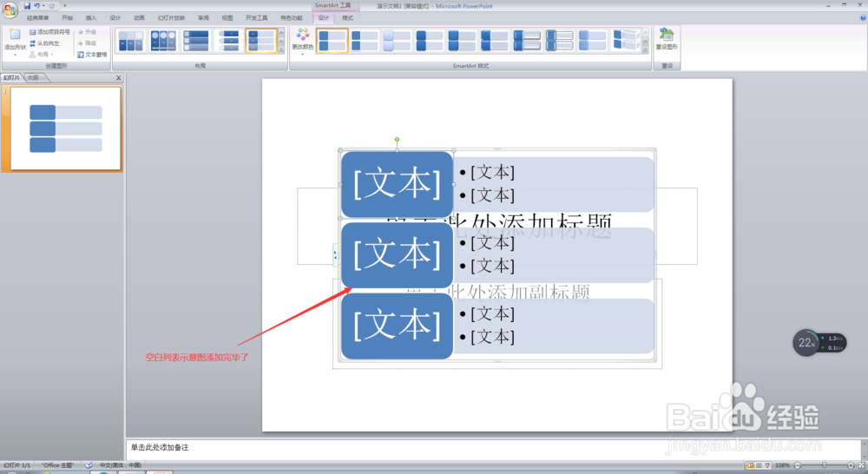Click the 升级 promote button
The image size is (868, 474).
pyautogui.click(x=88, y=32)
